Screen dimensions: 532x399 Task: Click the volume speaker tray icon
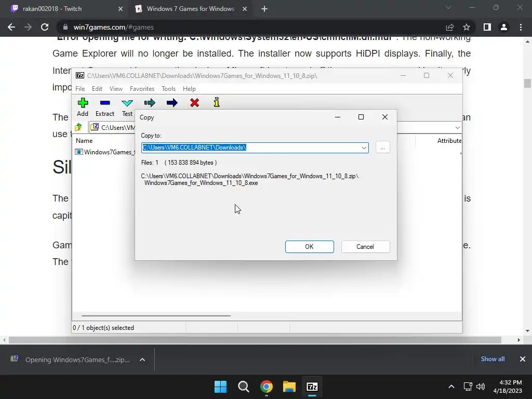(x=481, y=387)
